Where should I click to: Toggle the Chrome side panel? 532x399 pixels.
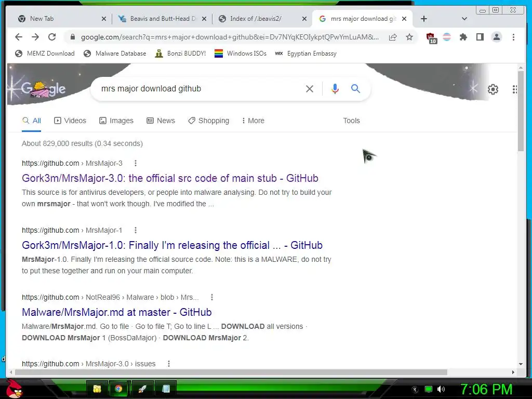480,37
